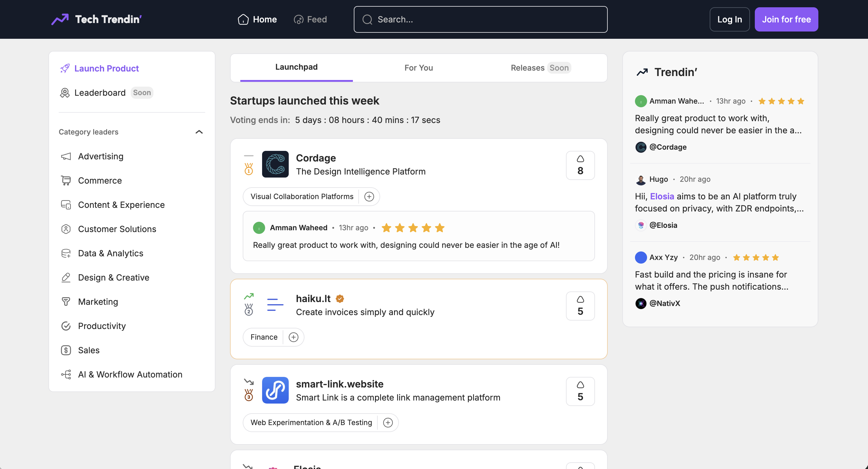Click Hugo's profile picture

(x=640, y=180)
